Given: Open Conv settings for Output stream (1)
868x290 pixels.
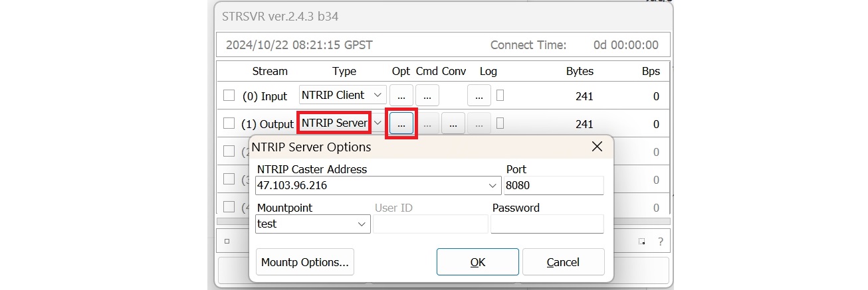Looking at the screenshot, I should point(453,123).
